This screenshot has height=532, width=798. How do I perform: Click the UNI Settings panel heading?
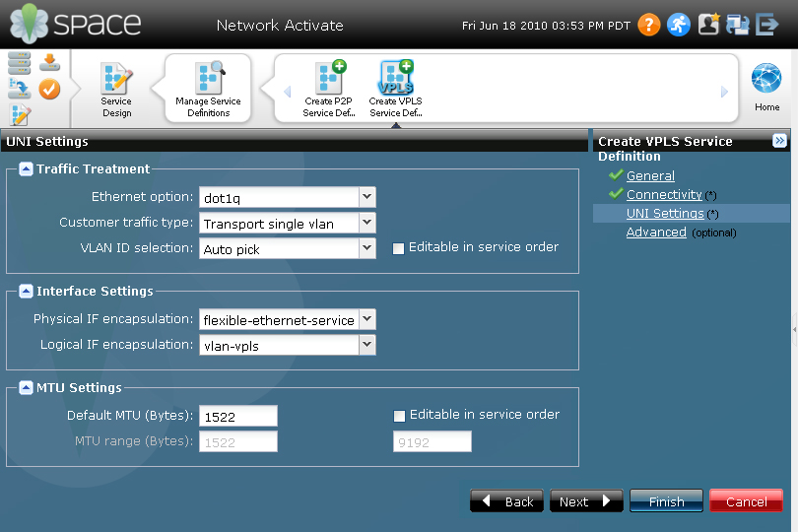pos(47,141)
